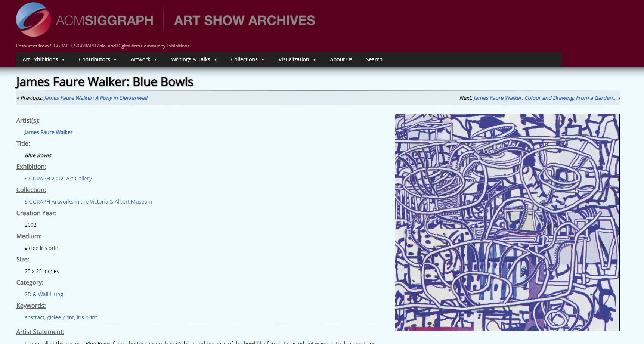
Task: Go to previous: A Pony in Clerkenwell
Action: (x=96, y=98)
